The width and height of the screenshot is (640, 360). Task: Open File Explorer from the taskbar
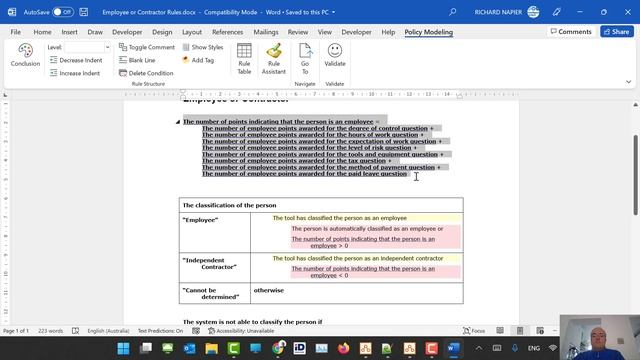(211, 348)
